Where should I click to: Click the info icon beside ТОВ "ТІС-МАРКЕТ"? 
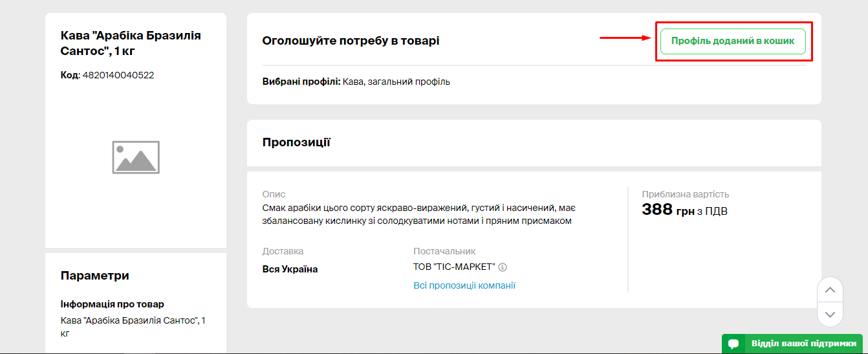tap(503, 267)
